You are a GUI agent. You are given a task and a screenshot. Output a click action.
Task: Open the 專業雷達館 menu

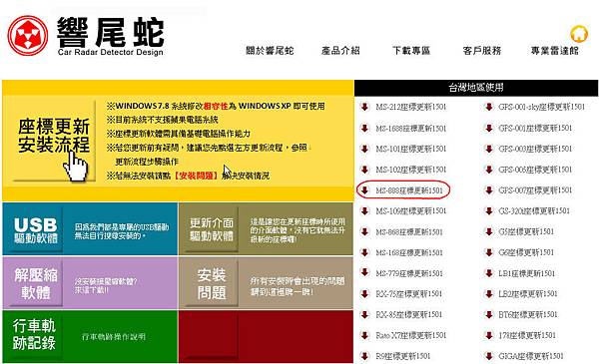(x=555, y=51)
